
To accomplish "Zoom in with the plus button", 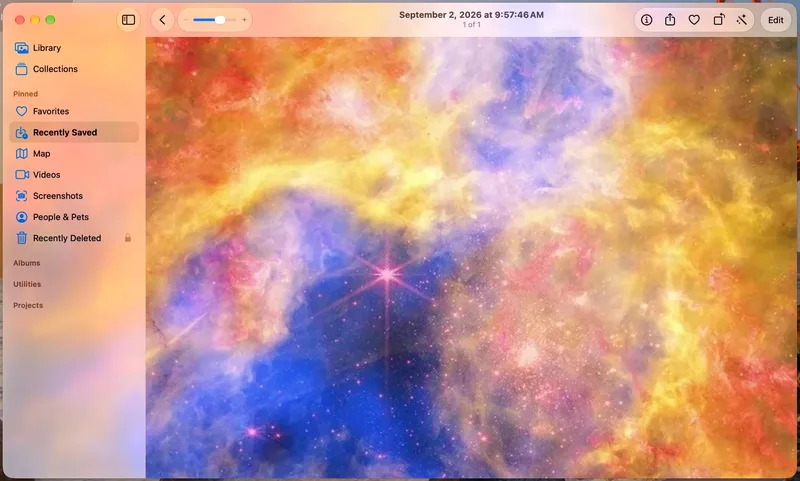I will click(x=244, y=20).
